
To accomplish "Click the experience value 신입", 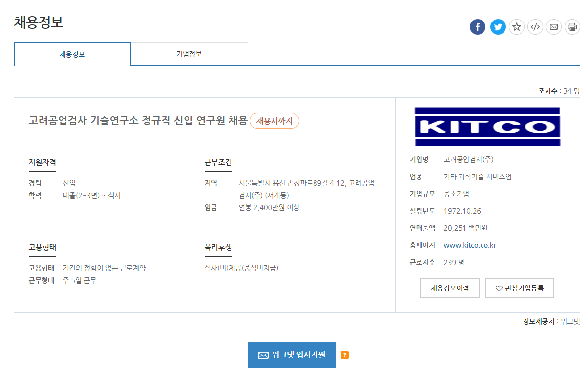I will 69,183.
